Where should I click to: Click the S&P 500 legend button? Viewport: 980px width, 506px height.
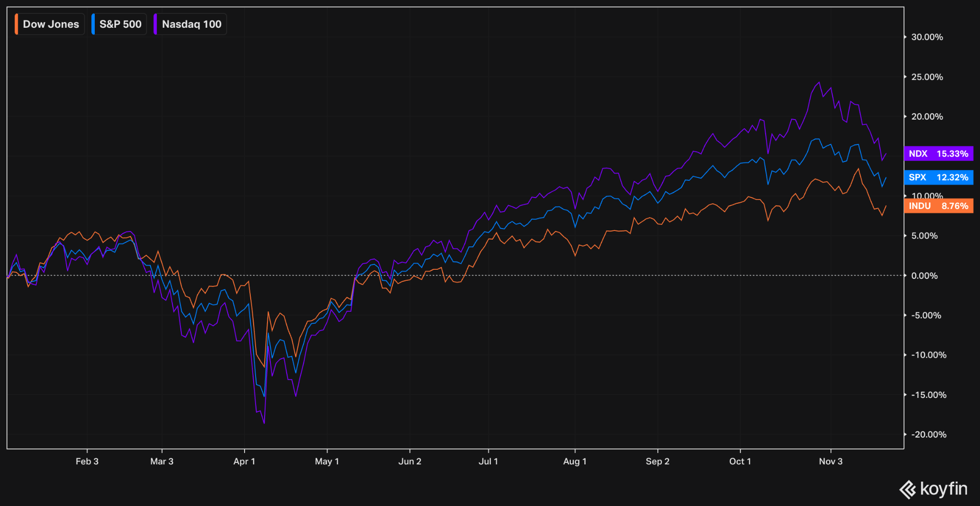point(119,24)
